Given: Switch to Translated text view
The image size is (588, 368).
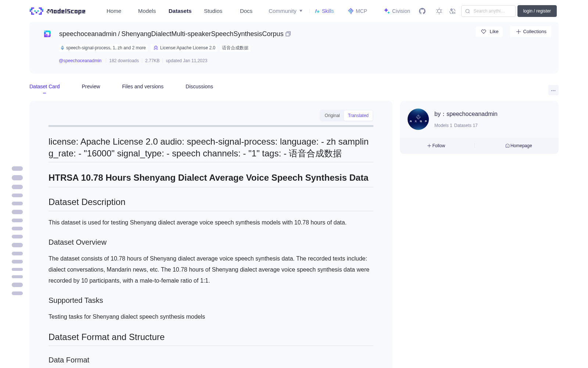Looking at the screenshot, I should (358, 116).
